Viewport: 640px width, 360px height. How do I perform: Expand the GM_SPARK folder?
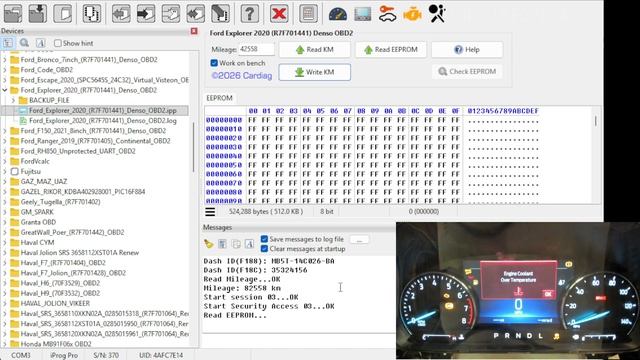(x=5, y=212)
